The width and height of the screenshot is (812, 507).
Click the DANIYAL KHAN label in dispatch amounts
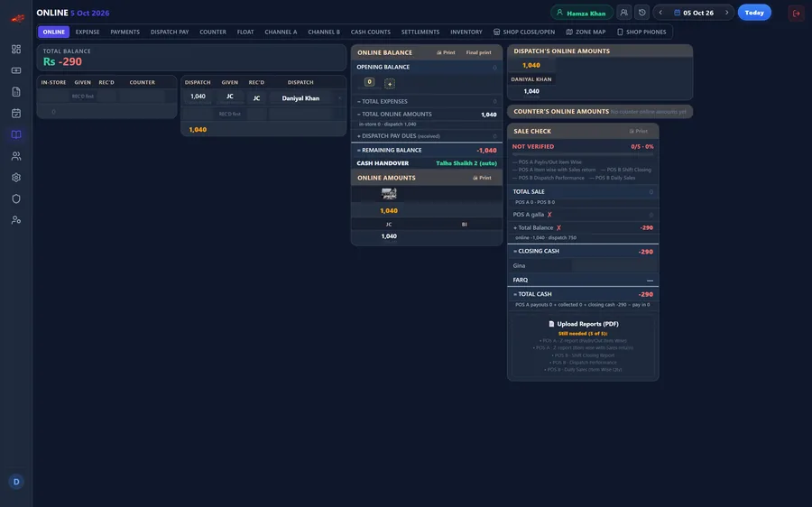pyautogui.click(x=531, y=79)
